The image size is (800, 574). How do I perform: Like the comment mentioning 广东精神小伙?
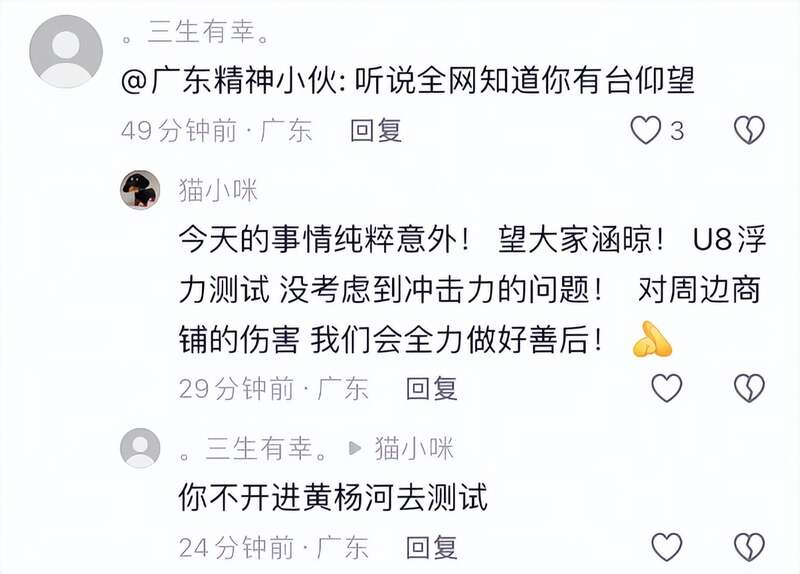[645, 130]
